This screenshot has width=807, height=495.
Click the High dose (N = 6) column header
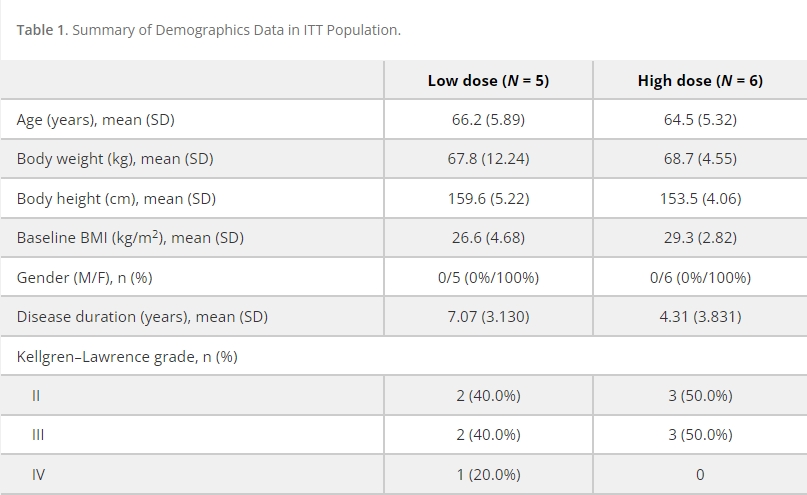click(x=700, y=81)
